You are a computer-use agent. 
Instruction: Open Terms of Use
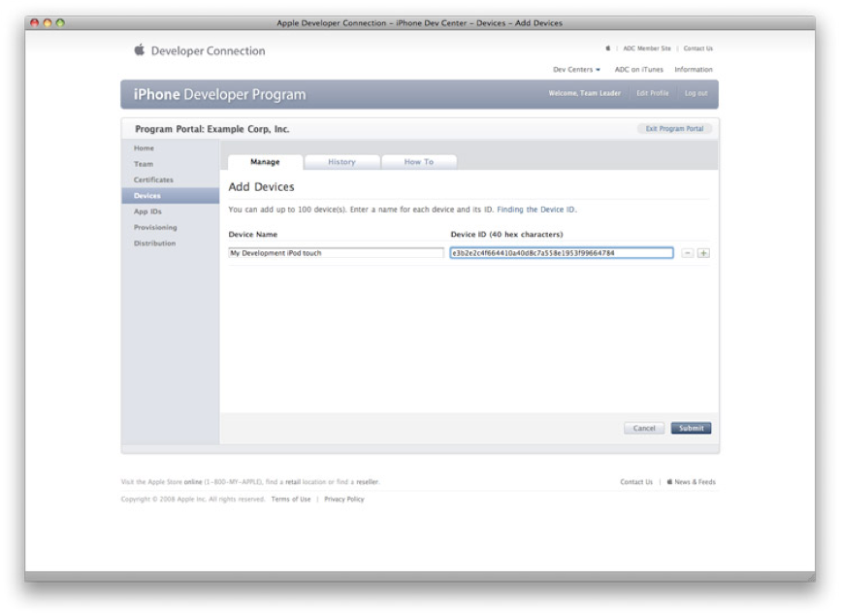coord(291,499)
